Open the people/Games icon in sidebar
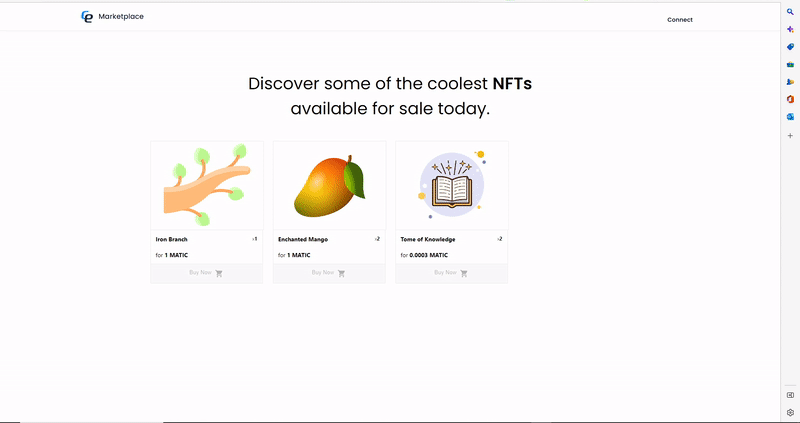800x423 pixels. (x=790, y=82)
